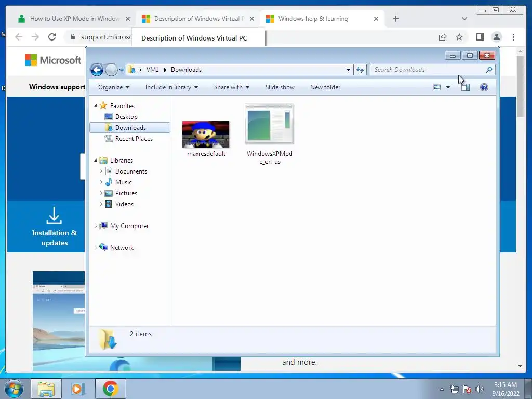Toggle Chrome's side panel
Screen dimensions: 532x399
(x=480, y=37)
